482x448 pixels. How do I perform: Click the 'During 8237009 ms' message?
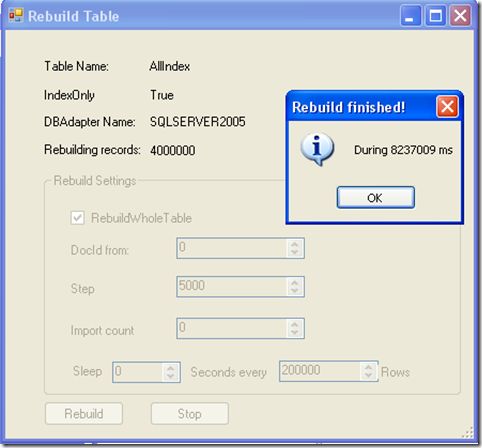coord(403,150)
